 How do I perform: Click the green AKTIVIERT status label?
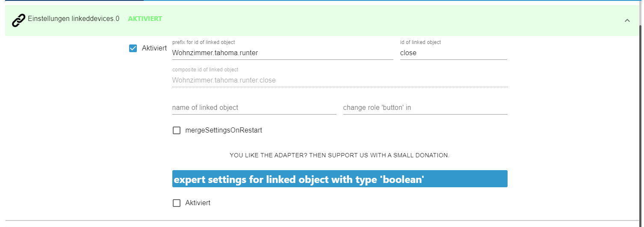(x=145, y=19)
